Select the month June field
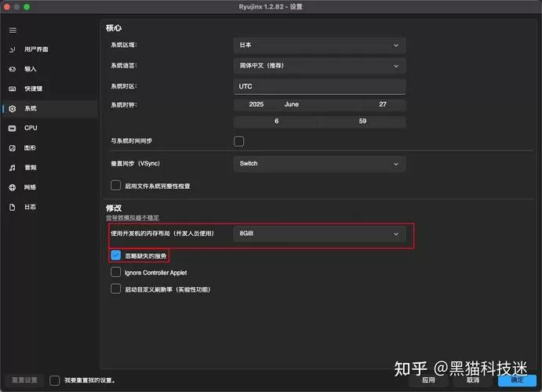This screenshot has width=542, height=392. point(320,104)
